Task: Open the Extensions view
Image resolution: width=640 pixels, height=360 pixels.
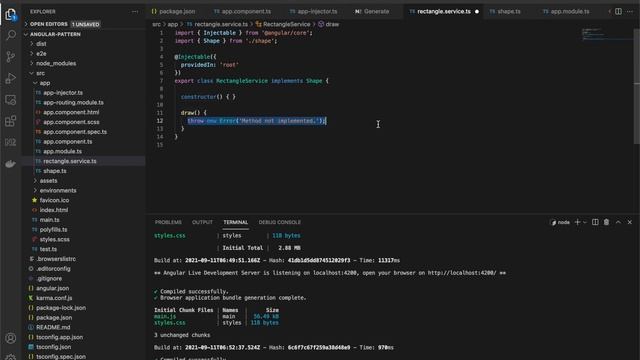Action: [11, 121]
